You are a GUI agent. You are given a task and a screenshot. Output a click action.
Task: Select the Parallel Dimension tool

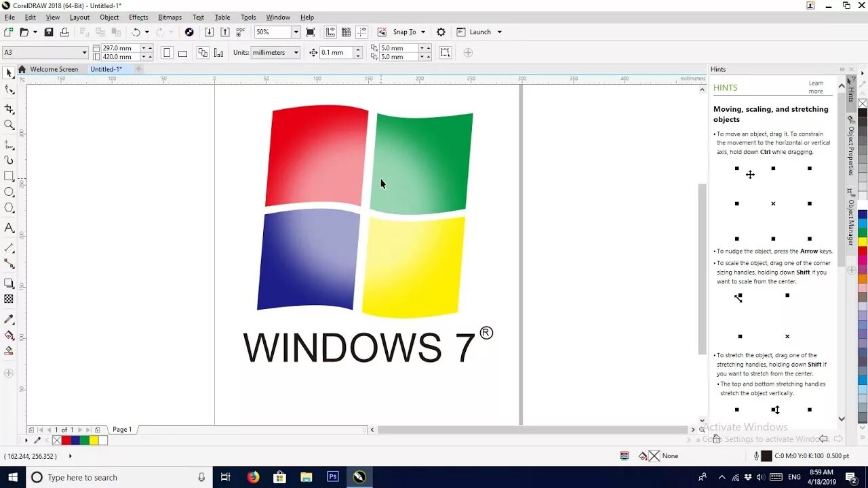pyautogui.click(x=9, y=248)
